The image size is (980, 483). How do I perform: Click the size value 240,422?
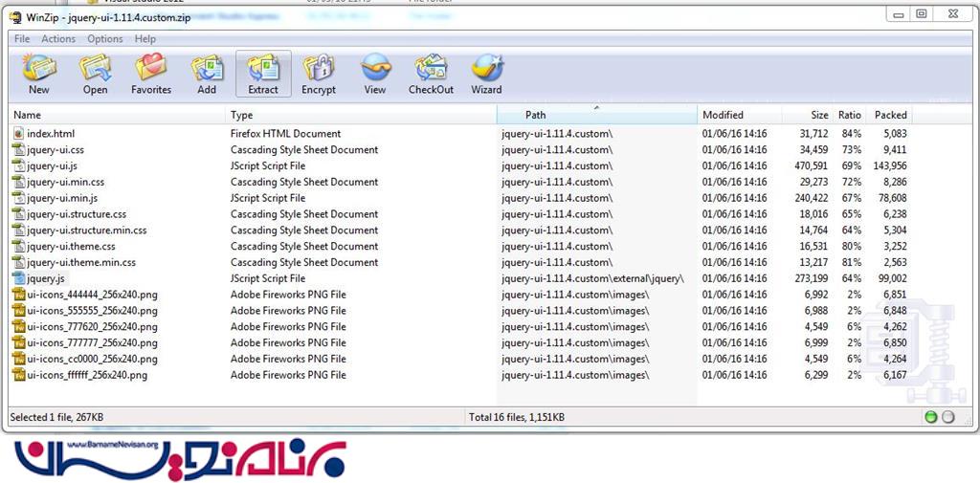click(810, 198)
